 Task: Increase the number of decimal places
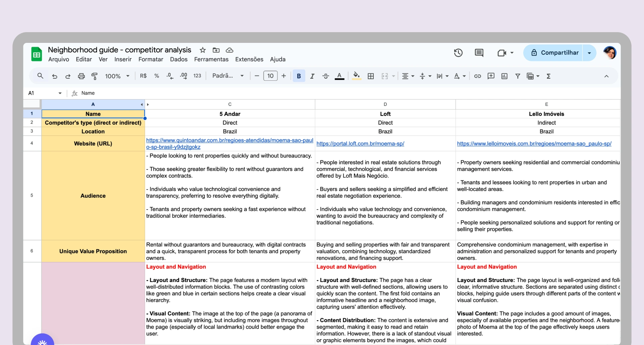pos(183,76)
